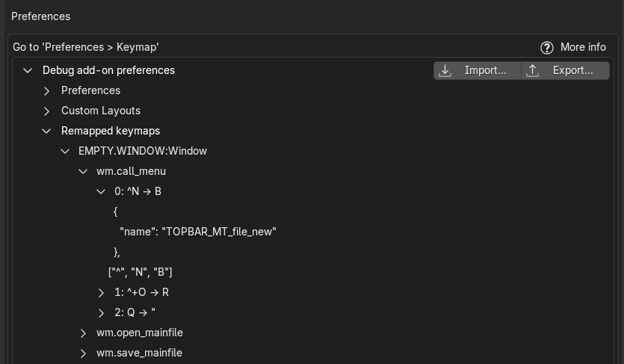Collapse Debug add-on preferences section

click(x=28, y=71)
